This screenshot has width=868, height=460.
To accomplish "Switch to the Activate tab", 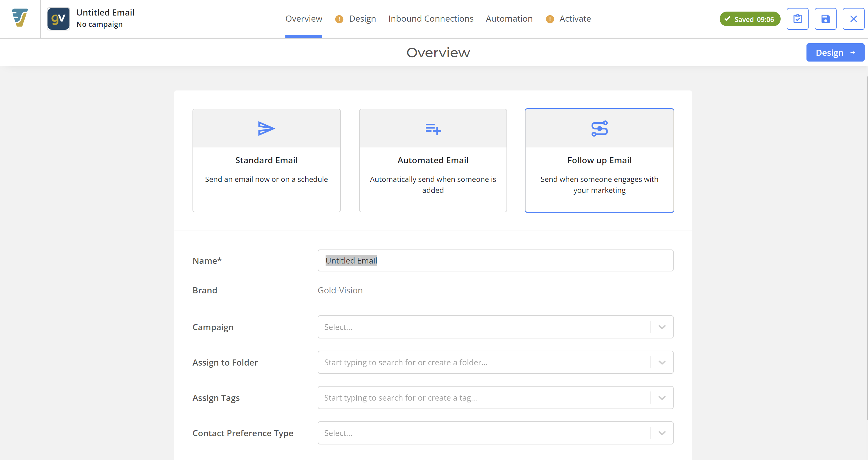I will point(575,19).
